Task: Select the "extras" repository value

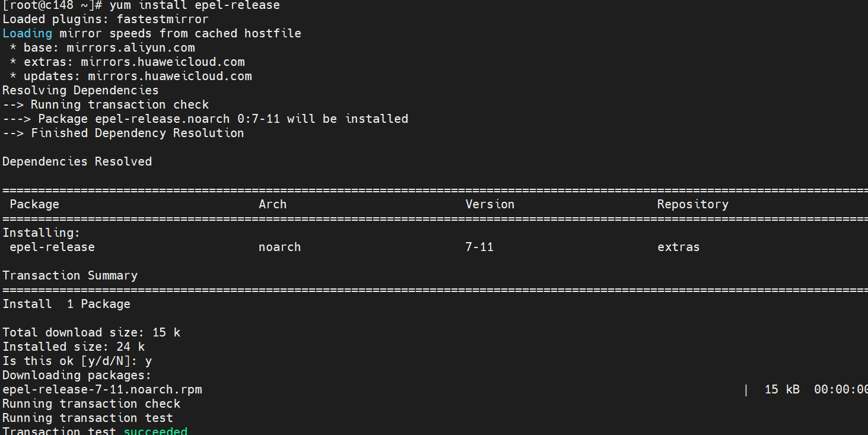Action: pos(678,247)
